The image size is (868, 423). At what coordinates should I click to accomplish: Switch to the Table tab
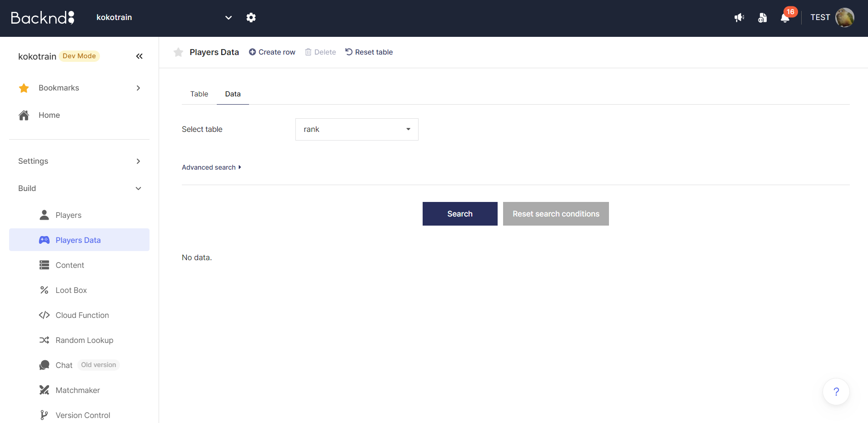coord(199,94)
